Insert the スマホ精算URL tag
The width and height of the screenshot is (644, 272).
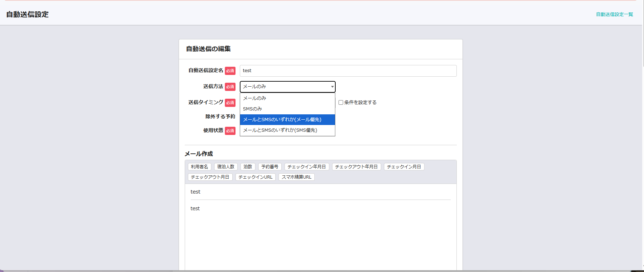coord(296,177)
